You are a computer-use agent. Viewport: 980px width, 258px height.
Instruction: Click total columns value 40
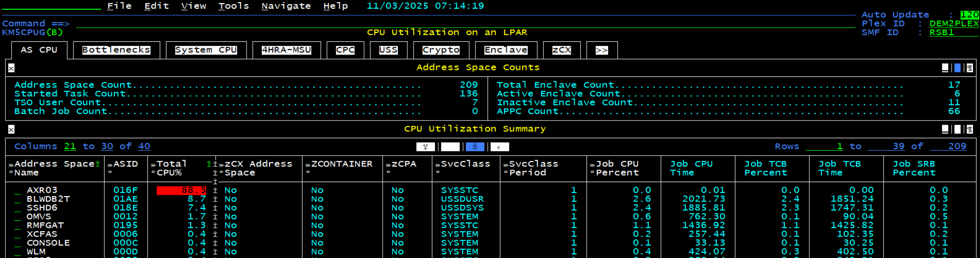(x=144, y=146)
